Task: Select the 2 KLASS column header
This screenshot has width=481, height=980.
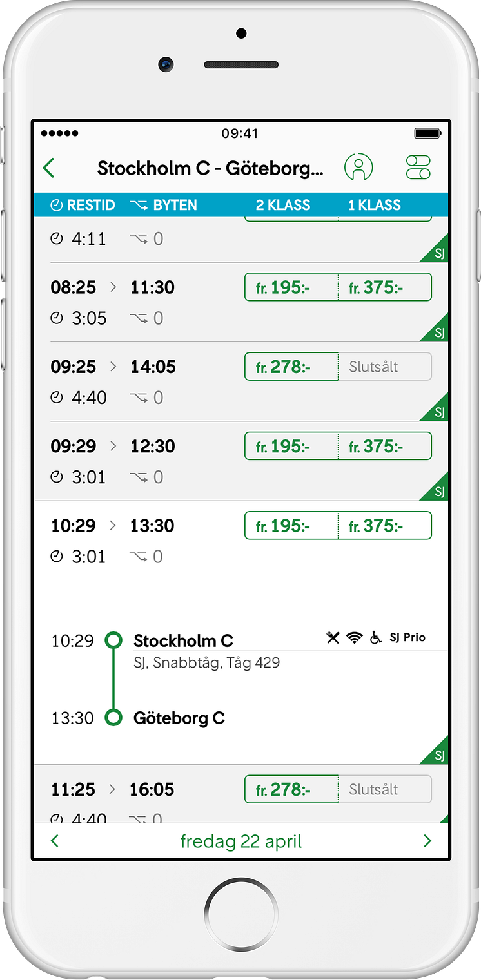Action: tap(283, 206)
